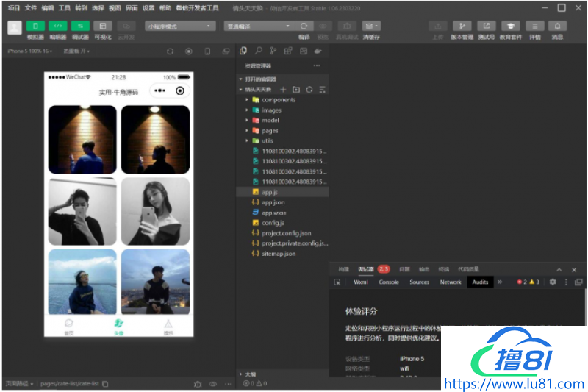Image resolution: width=588 pixels, height=392 pixels.
Task: Toggle the debugger (调试器) panel button
Action: (x=80, y=26)
